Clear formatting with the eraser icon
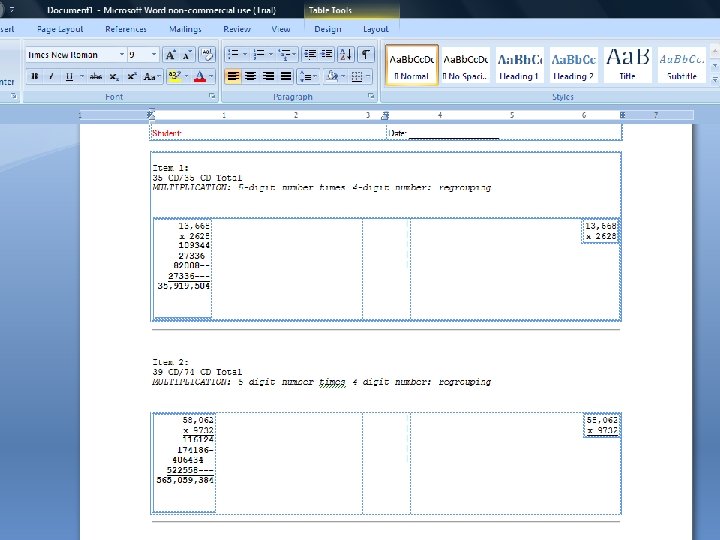Screen dimensions: 720x540 click(207, 55)
